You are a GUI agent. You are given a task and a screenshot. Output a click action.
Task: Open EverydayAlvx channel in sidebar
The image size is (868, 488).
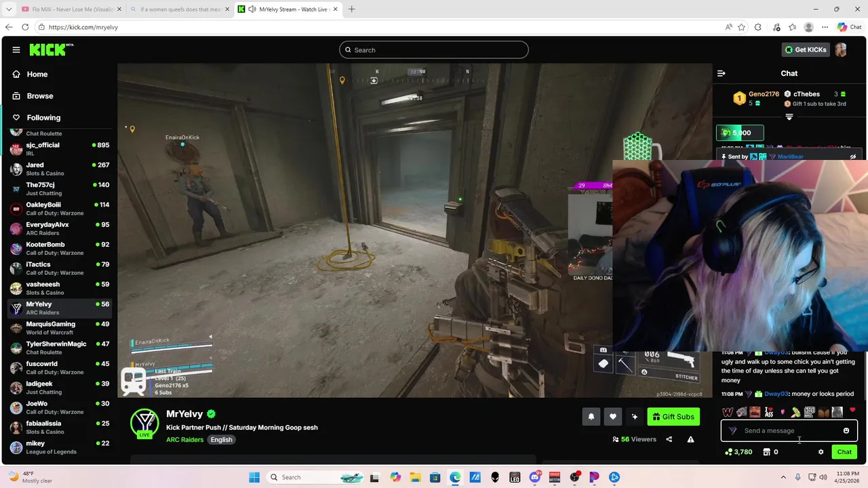(x=59, y=228)
